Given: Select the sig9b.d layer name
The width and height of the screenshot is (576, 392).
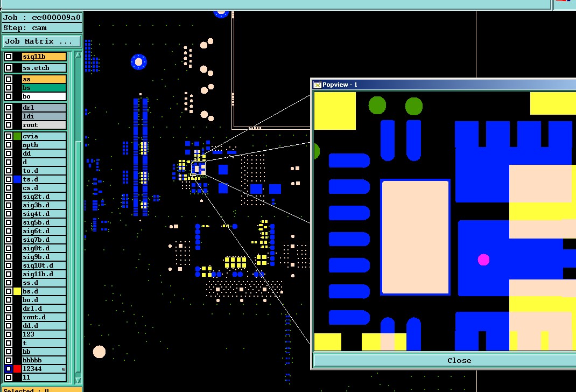Looking at the screenshot, I should [44, 257].
